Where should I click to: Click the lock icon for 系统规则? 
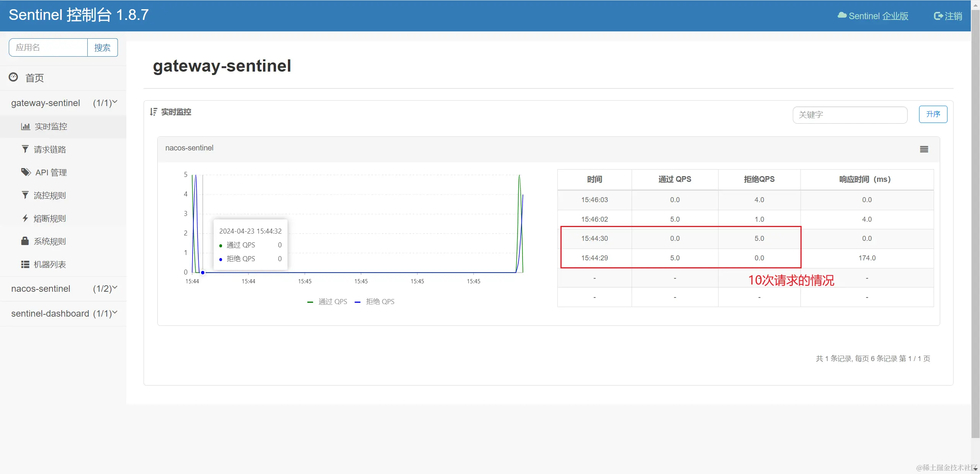tap(25, 241)
